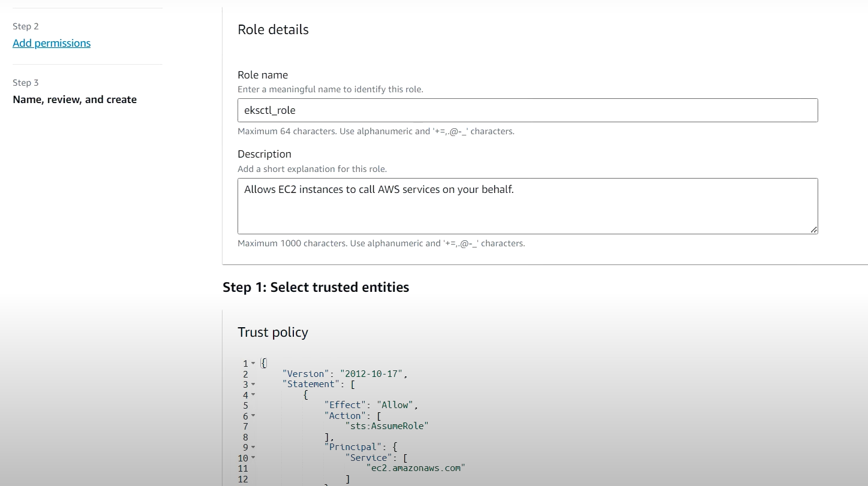868x486 pixels.
Task: Fold the Statement array at line 3
Action: (x=253, y=384)
